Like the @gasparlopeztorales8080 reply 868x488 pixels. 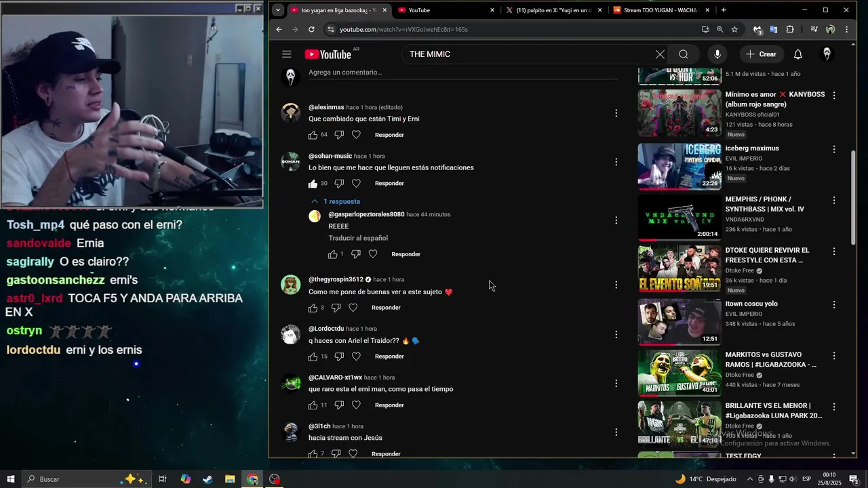tap(332, 254)
